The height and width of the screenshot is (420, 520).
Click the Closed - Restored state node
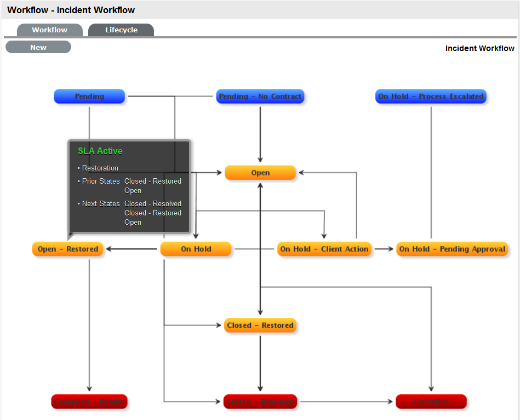(x=260, y=325)
